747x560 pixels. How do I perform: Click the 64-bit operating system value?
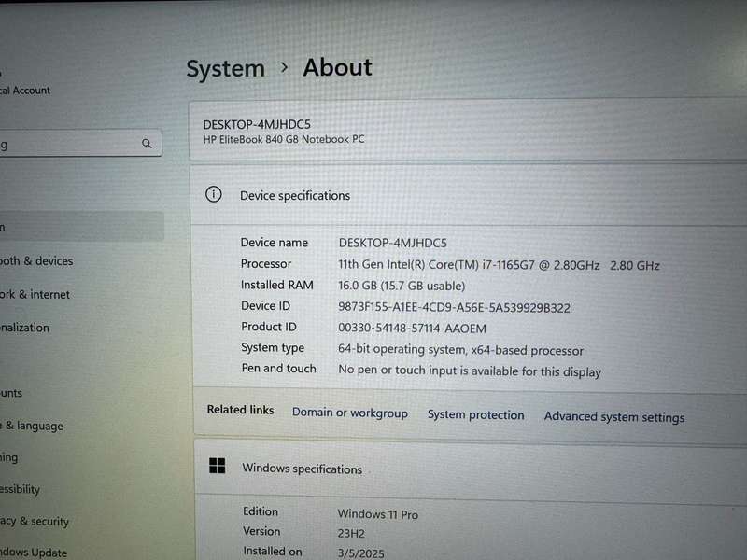[x=460, y=350]
